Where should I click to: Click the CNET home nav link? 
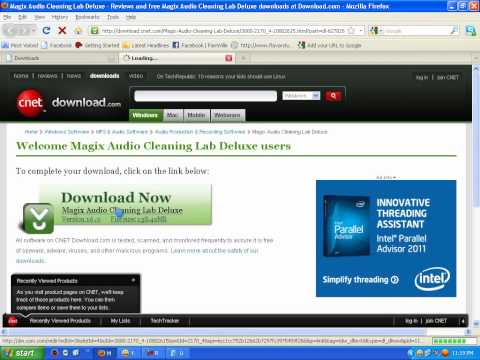pos(21,76)
